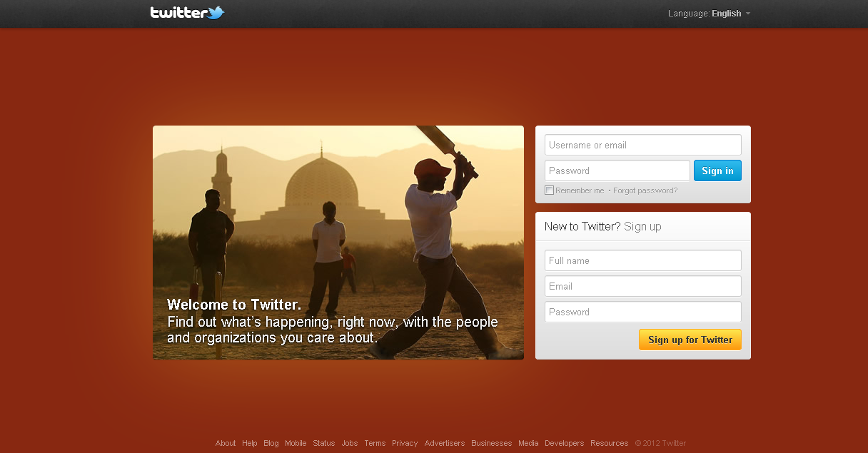Open the About footer link
Screen dimensions: 868x453
tap(226, 443)
